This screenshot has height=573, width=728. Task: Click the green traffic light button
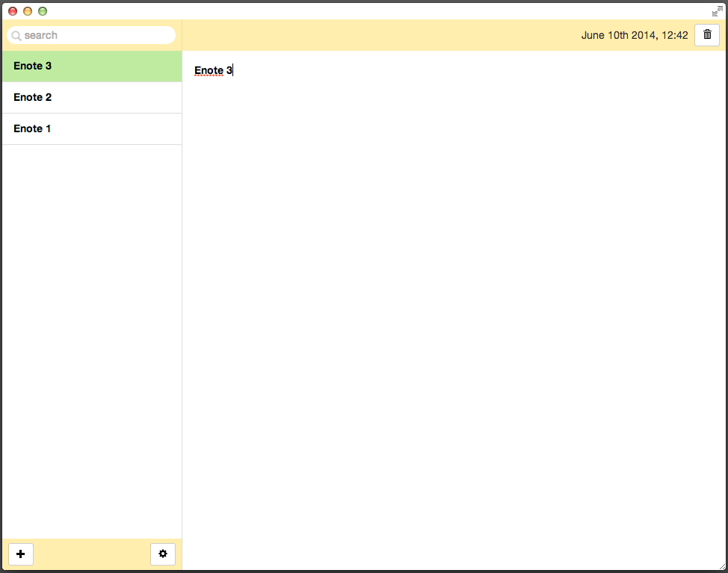tap(43, 10)
